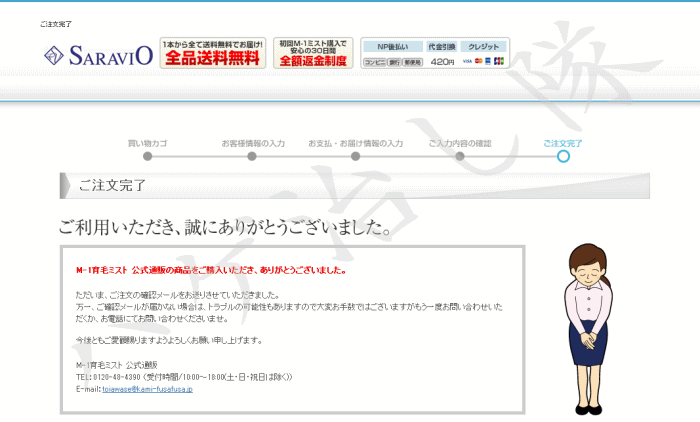
Task: Click the credit card brand icons
Action: [x=483, y=61]
